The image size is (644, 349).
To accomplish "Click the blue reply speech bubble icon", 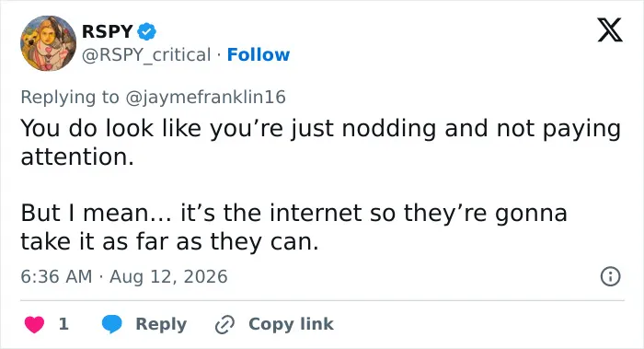I will click(x=111, y=324).
